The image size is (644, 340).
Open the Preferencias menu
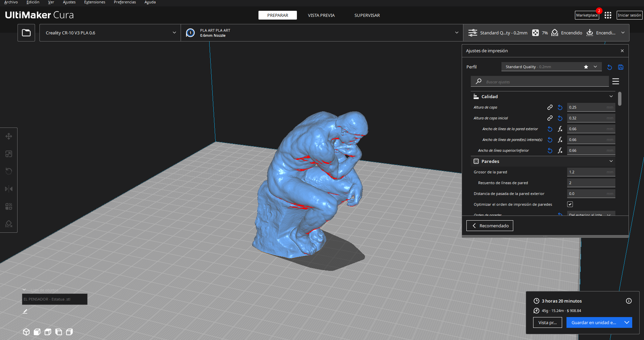point(125,2)
